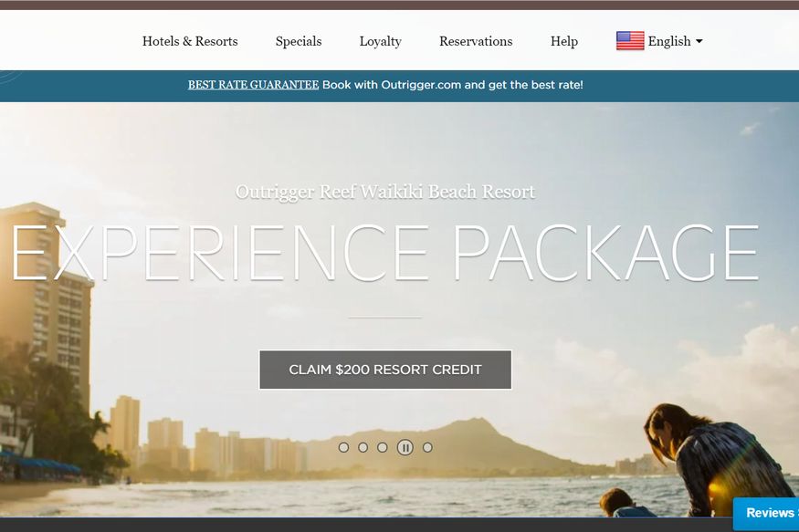Viewport: 799px width, 532px height.
Task: Open the Specials menu
Action: pos(299,41)
